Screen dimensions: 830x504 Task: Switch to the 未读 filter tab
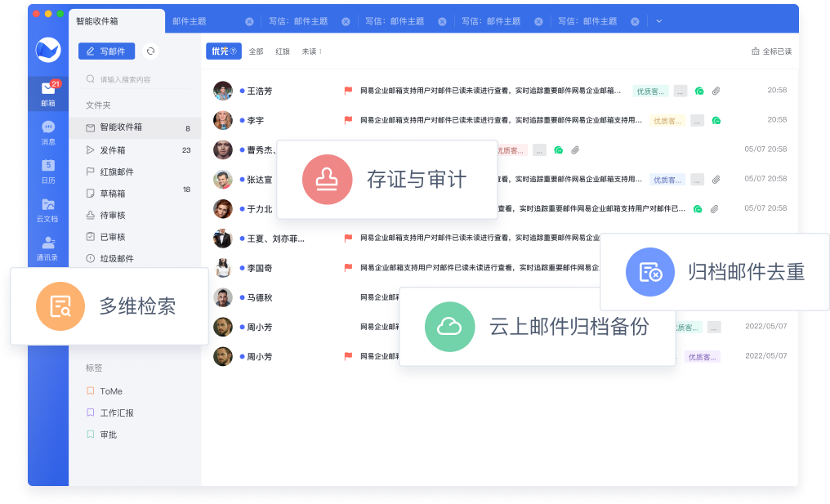(310, 51)
